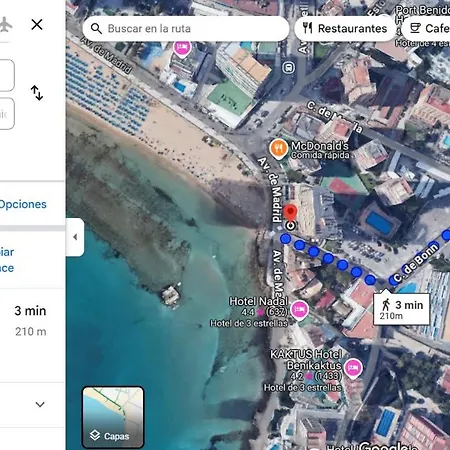Click the Hotel Nadal label
This screenshot has height=450, width=450.
[x=258, y=301]
